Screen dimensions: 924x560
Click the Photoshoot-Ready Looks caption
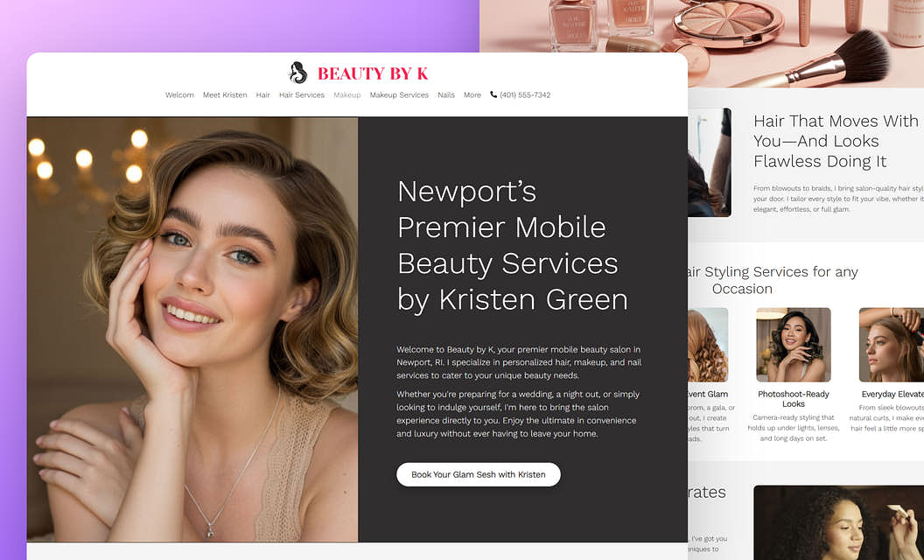click(793, 399)
